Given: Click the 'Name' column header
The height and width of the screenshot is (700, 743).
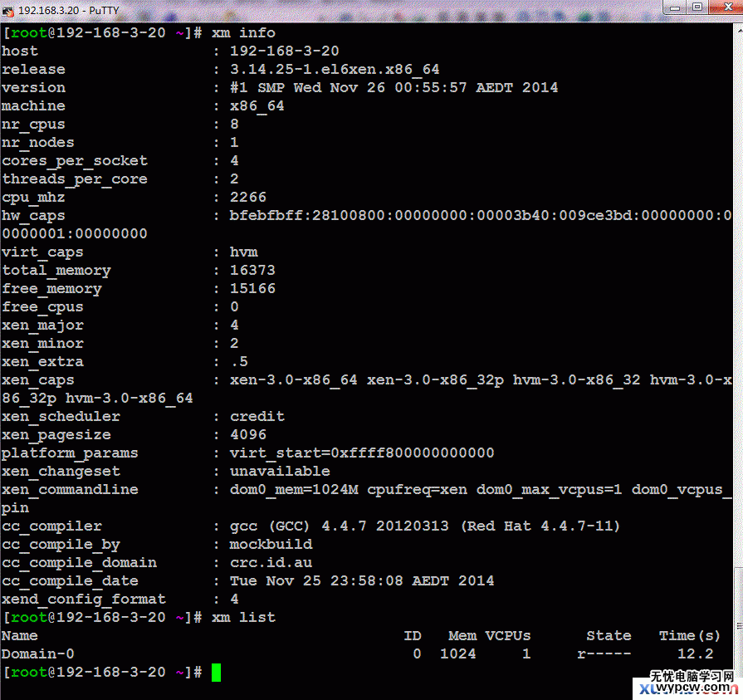Looking at the screenshot, I should (x=19, y=635).
